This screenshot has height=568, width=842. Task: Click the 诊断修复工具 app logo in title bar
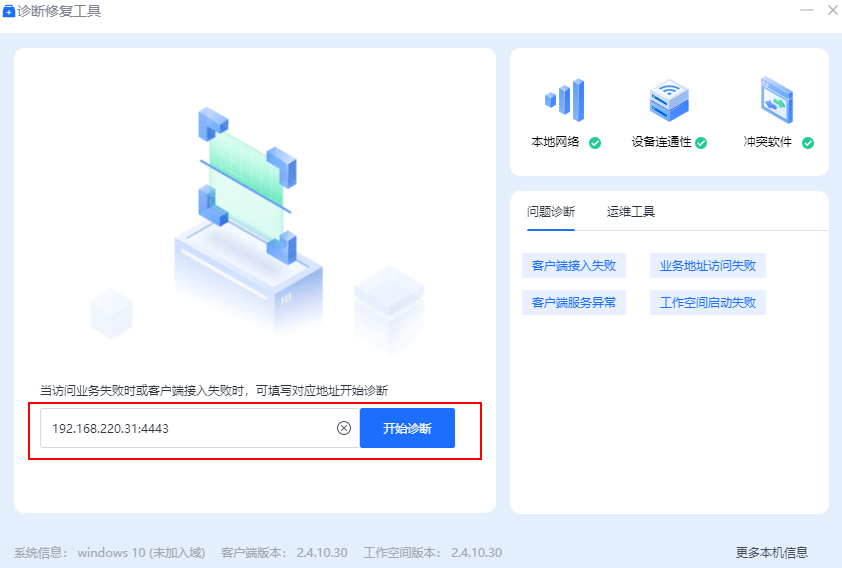9,11
